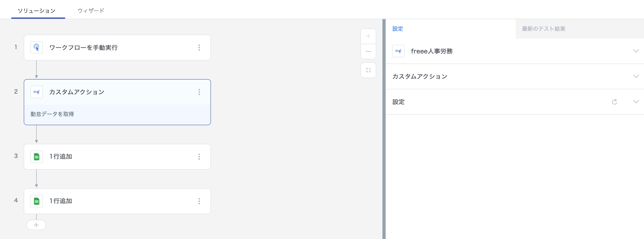Viewport: 644px width, 239px height.
Task: Click the manual trigger icon in step 1
Action: (37, 48)
